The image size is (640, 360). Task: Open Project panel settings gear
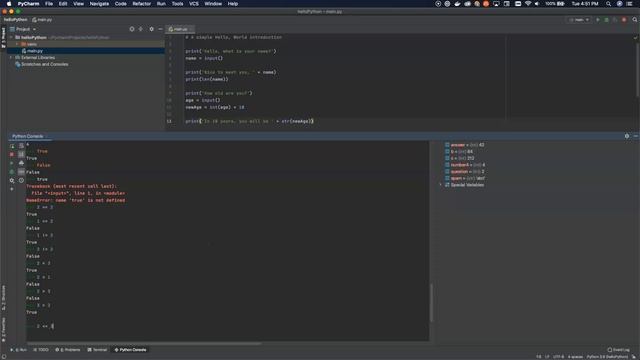151,29
